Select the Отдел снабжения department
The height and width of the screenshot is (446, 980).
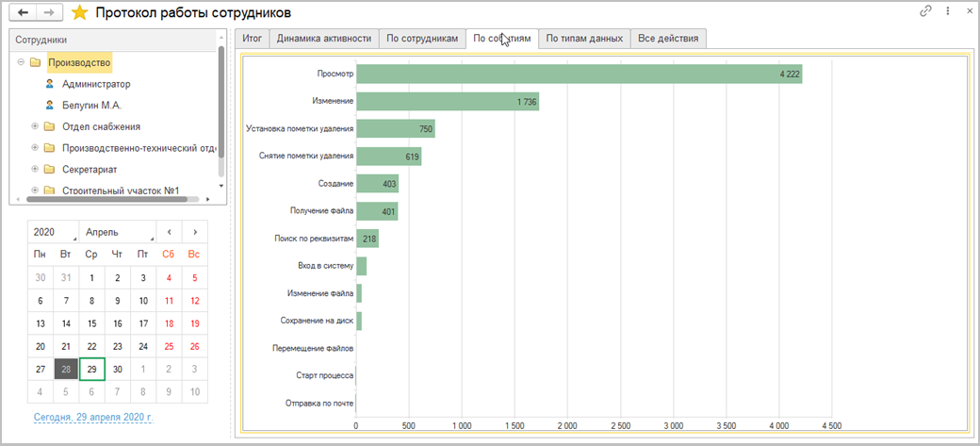point(101,127)
